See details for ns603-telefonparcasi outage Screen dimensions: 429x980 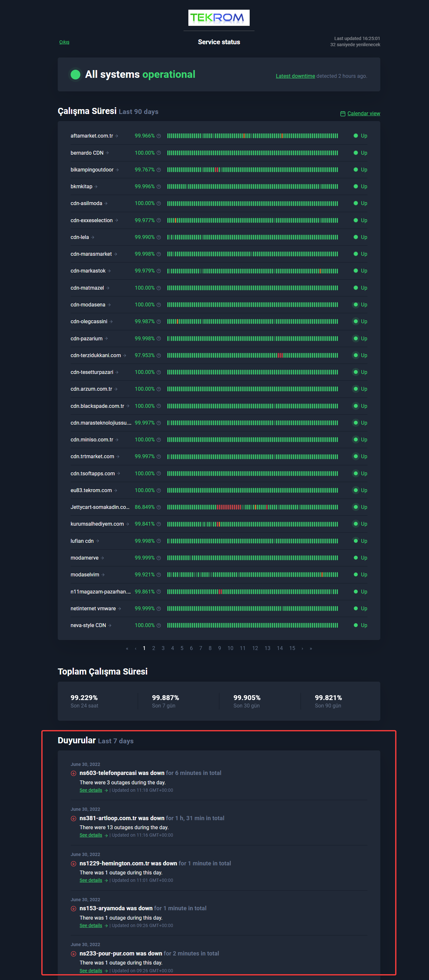tap(91, 790)
